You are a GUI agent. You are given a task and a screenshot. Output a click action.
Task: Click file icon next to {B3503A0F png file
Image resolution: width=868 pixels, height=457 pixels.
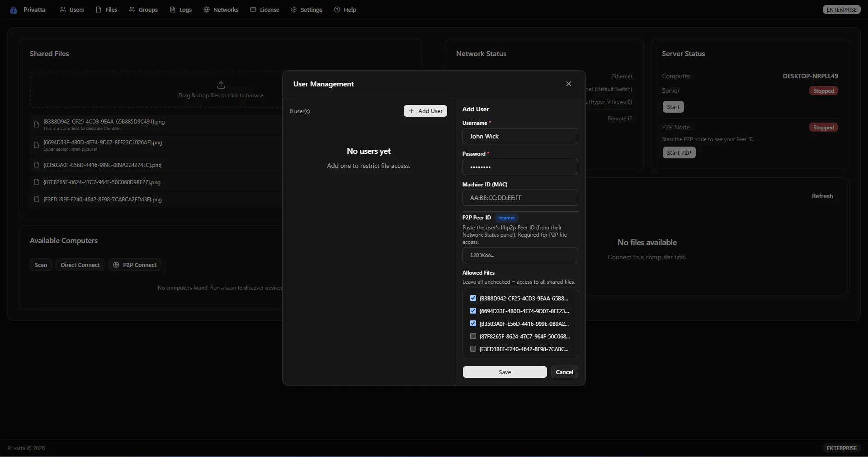coord(37,165)
